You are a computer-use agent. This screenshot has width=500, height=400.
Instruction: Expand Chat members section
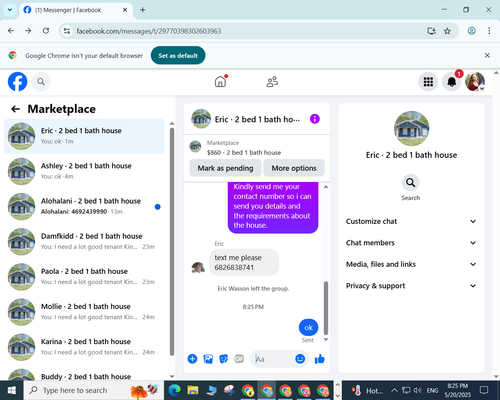tap(411, 243)
